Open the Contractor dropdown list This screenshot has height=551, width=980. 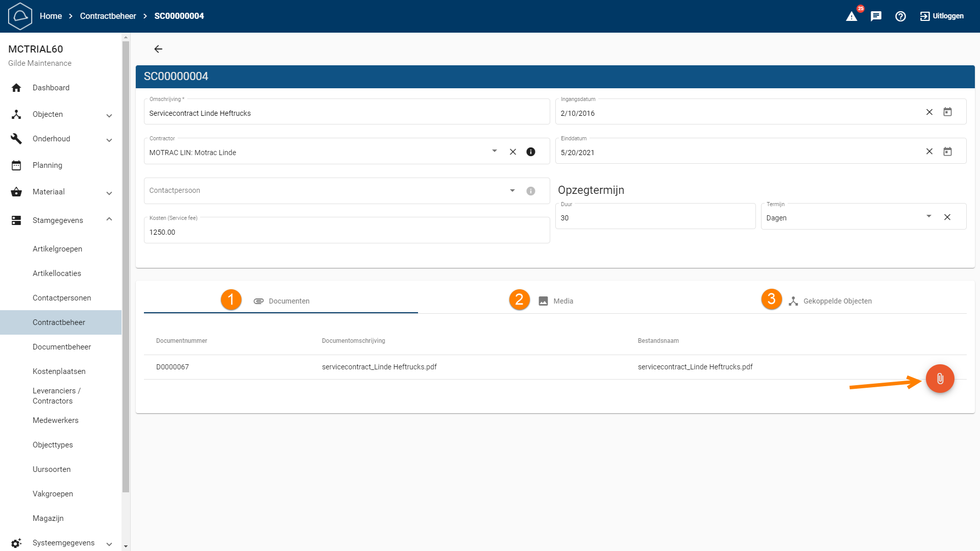(494, 151)
